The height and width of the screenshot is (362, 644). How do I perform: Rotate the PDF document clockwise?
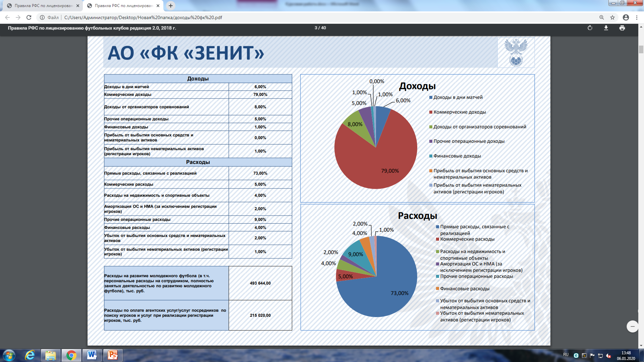[x=590, y=28]
